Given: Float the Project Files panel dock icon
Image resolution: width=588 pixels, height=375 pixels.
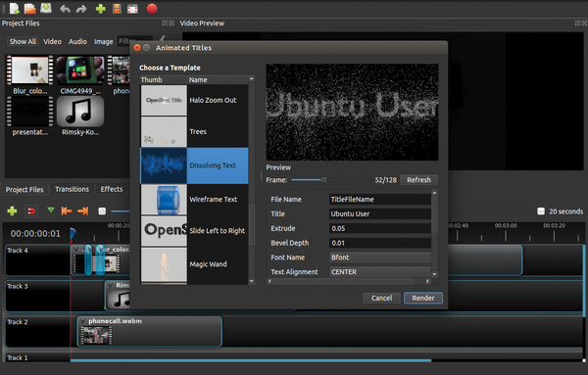Looking at the screenshot, I should (x=165, y=23).
